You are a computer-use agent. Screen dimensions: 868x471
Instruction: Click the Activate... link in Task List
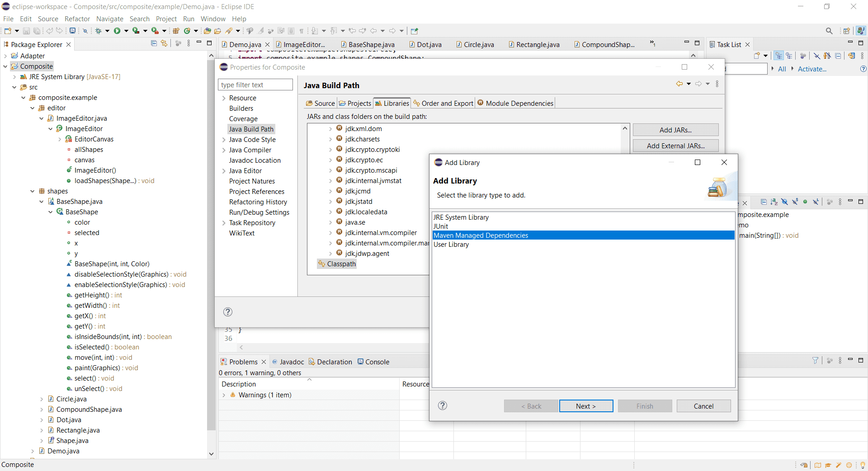pyautogui.click(x=812, y=69)
